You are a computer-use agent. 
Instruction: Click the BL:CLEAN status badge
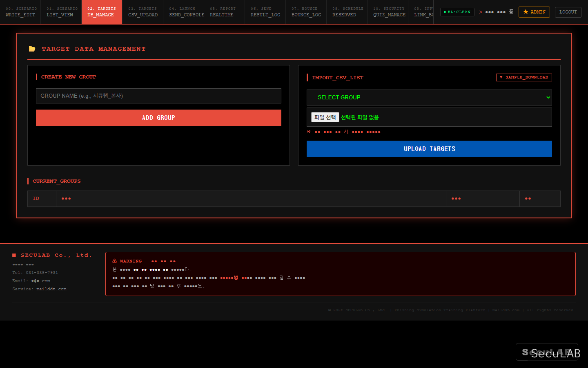[x=457, y=12]
